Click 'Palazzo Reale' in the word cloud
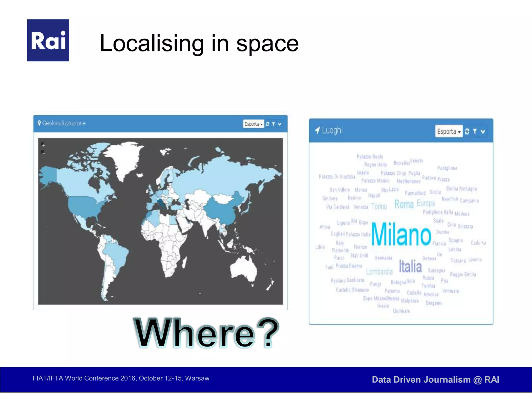The image size is (532, 399). click(370, 157)
